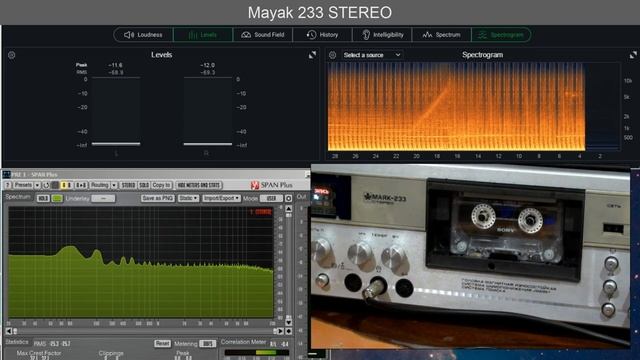Click the SPAN Plus undo/reset circular arrow icon

coord(46,185)
